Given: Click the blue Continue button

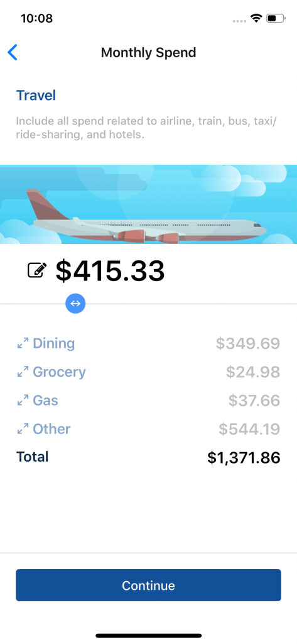Looking at the screenshot, I should (x=148, y=586).
